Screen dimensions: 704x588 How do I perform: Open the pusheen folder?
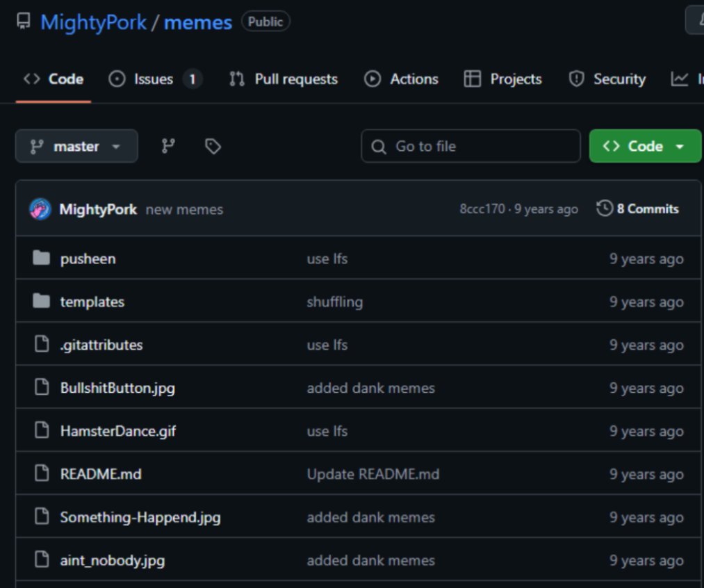(88, 259)
